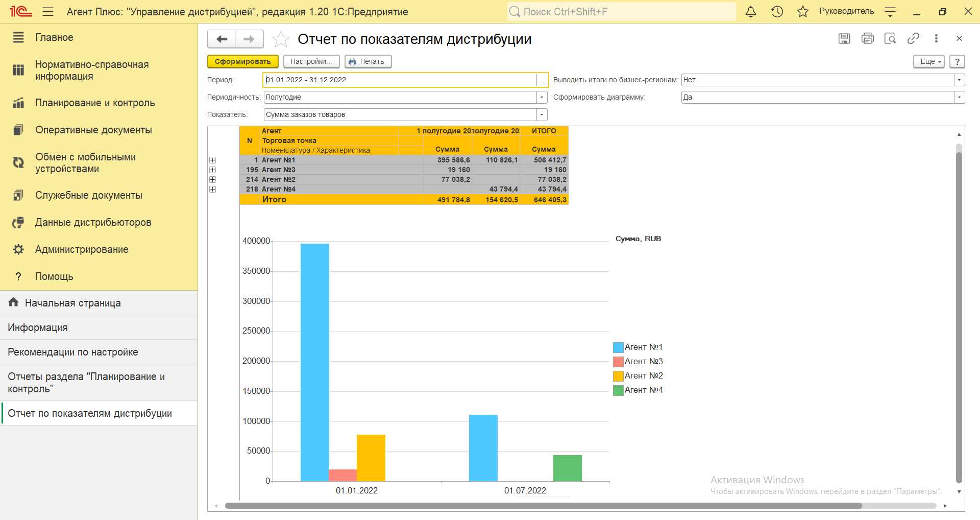This screenshot has height=520, width=980.
Task: Click the global search field
Action: pyautogui.click(x=622, y=11)
